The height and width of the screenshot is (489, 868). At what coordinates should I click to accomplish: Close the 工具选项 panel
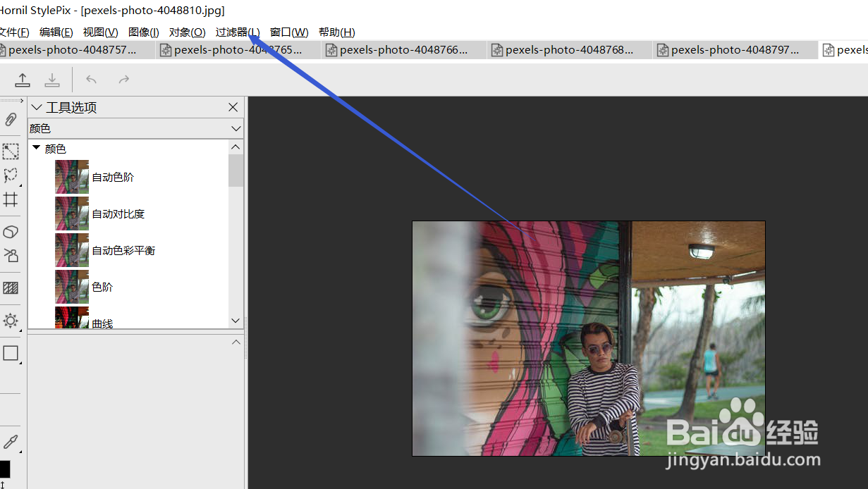click(x=233, y=107)
